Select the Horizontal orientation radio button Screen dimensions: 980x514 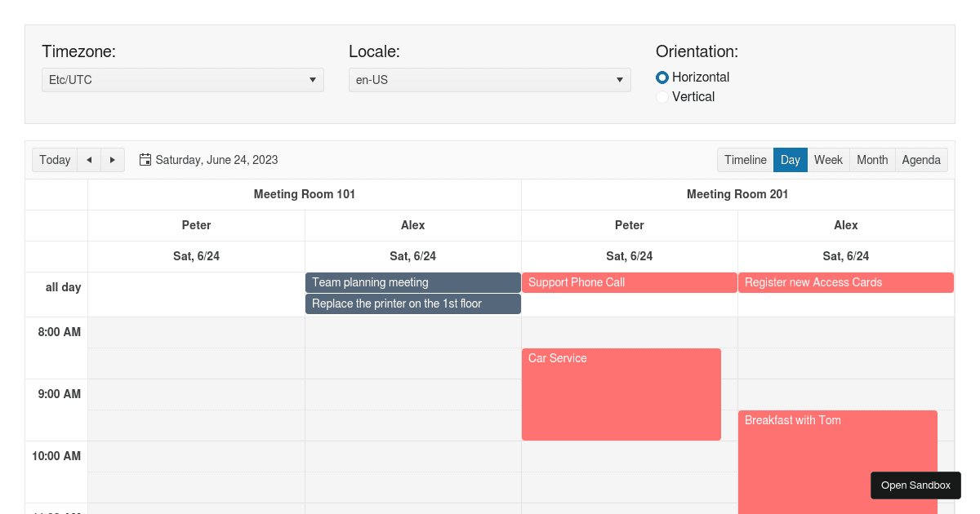pyautogui.click(x=662, y=78)
